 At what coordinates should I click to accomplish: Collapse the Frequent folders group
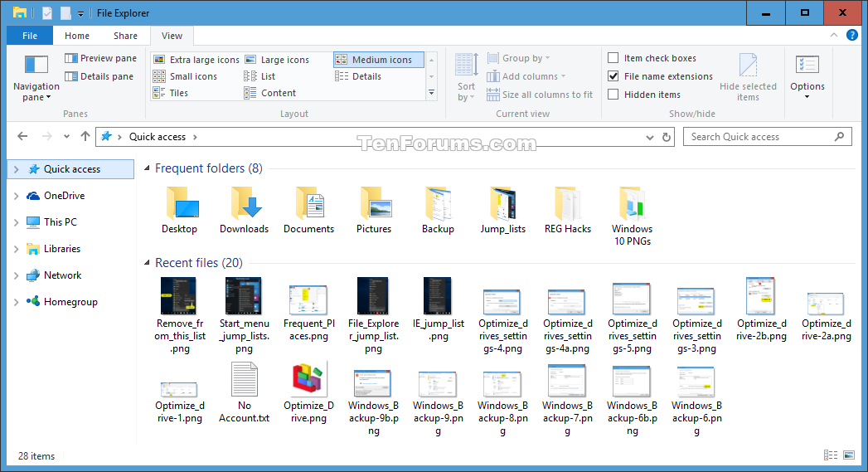tap(148, 168)
